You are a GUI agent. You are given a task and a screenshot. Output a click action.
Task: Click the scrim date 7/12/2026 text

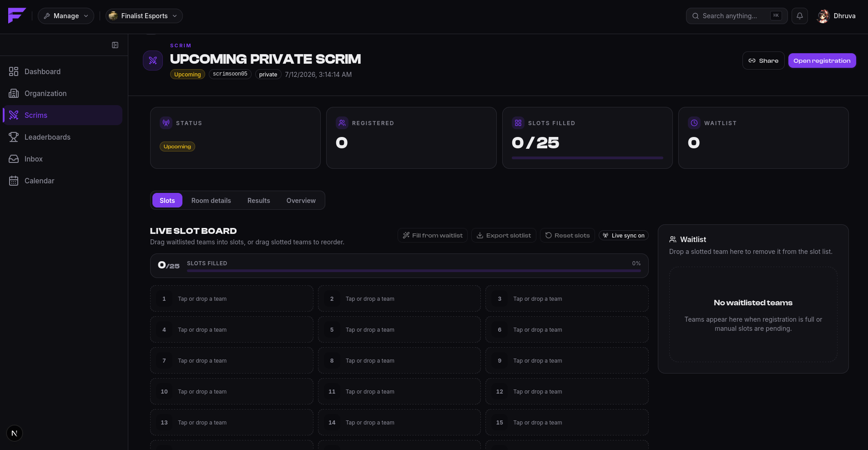tap(318, 74)
